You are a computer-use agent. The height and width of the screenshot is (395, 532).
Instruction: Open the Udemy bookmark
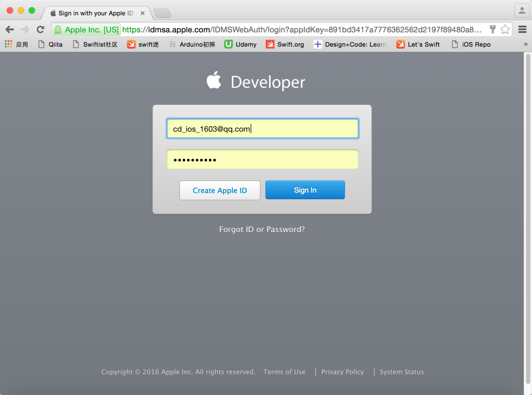point(240,44)
